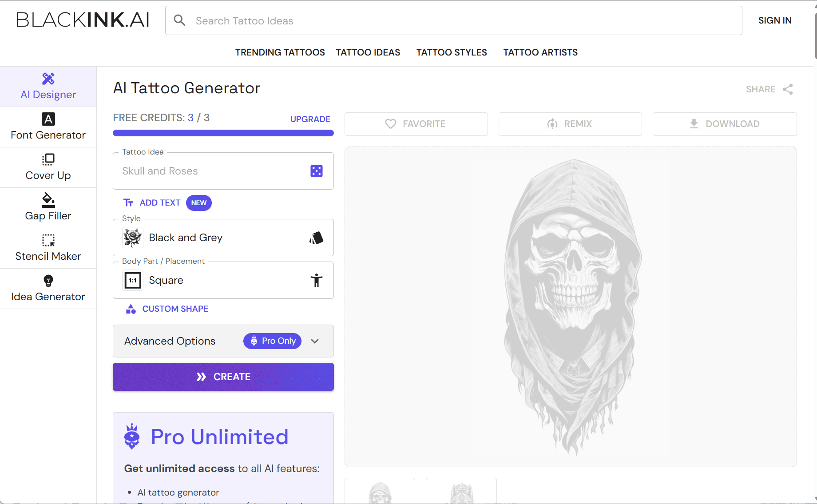This screenshot has width=817, height=504.
Task: Click the dice icon for random tattoo idea
Action: 316,171
